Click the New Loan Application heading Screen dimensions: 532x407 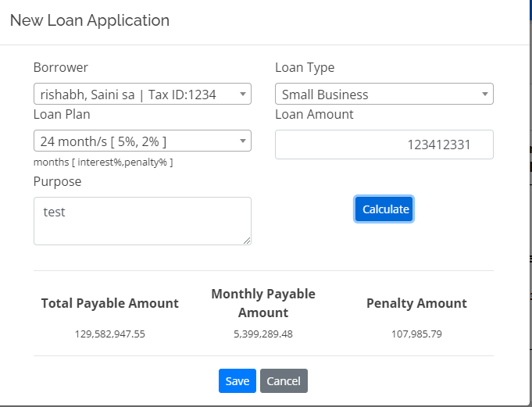pos(90,20)
